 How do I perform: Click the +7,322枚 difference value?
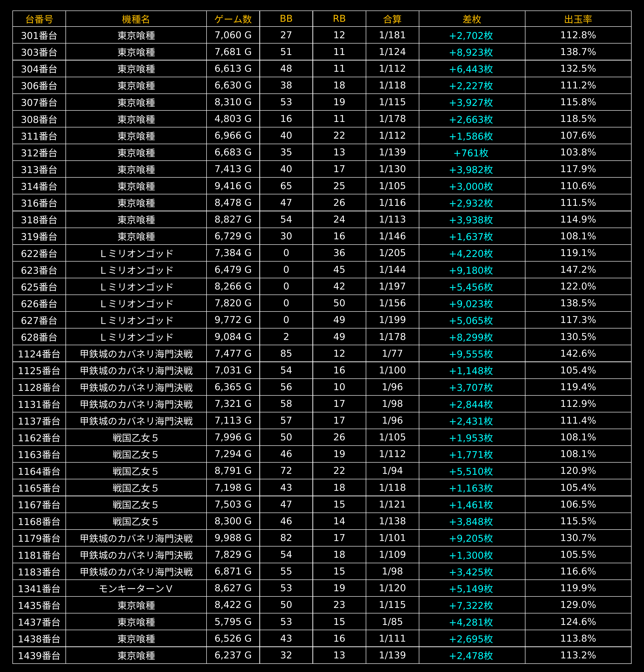point(472,605)
